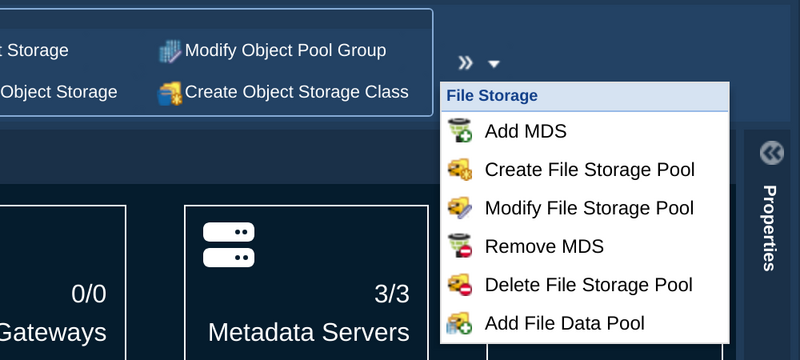Click the 3/3 Metadata Servers count
The height and width of the screenshot is (360, 800).
tap(392, 294)
